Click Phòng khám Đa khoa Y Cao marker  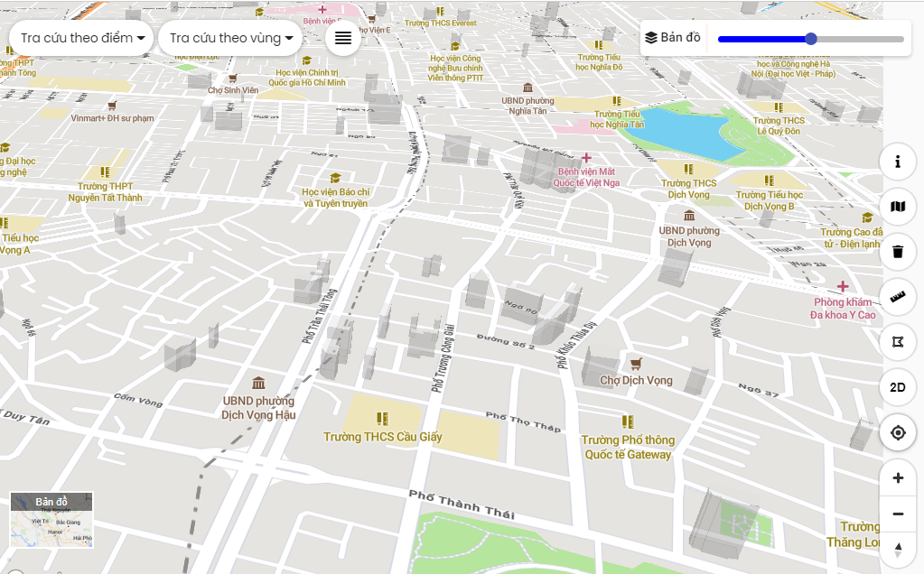[x=843, y=287]
